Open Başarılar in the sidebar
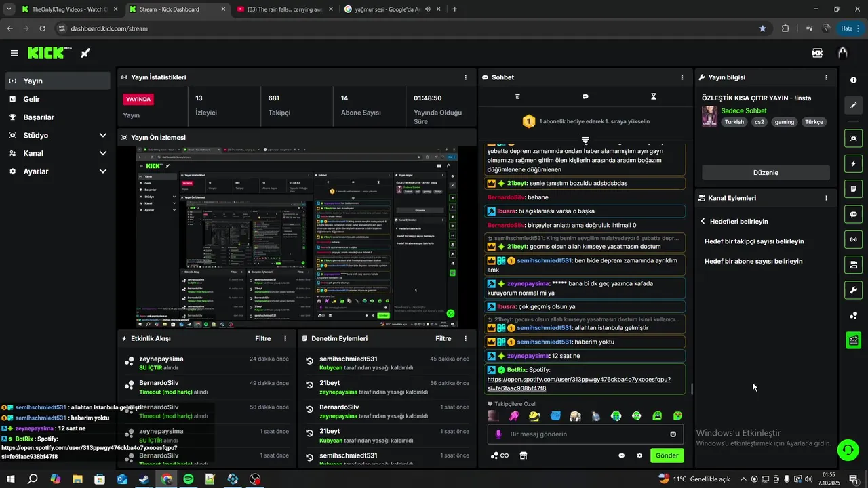Screen dimensions: 868x488 point(58,117)
